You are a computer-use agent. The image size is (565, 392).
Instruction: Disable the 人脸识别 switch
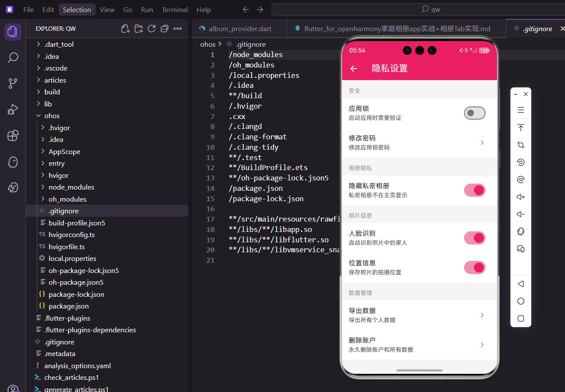coord(475,238)
